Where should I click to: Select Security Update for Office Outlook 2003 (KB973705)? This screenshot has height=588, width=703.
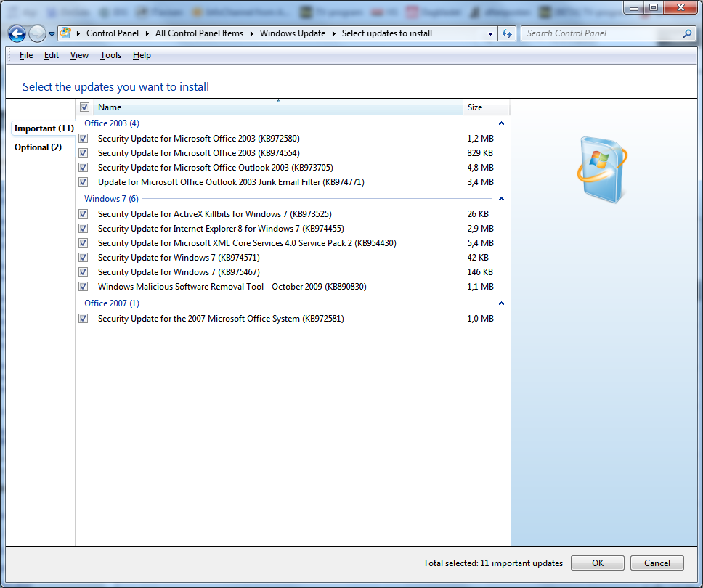(216, 168)
